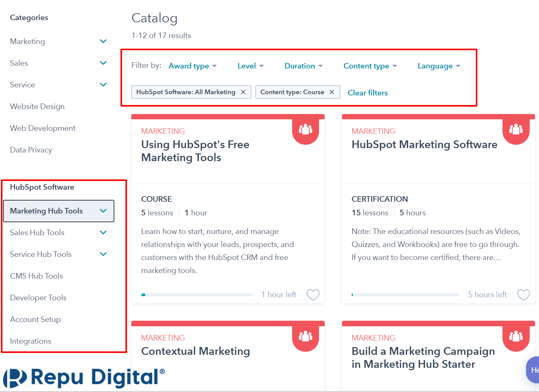Click the Marketing Hub Tools label
This screenshot has height=392, width=539.
click(x=46, y=211)
